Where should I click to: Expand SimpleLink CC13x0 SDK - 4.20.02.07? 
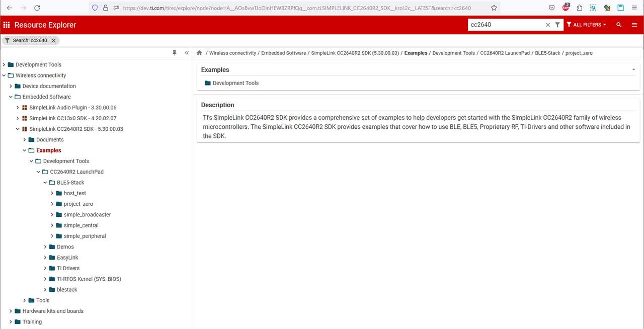18,118
